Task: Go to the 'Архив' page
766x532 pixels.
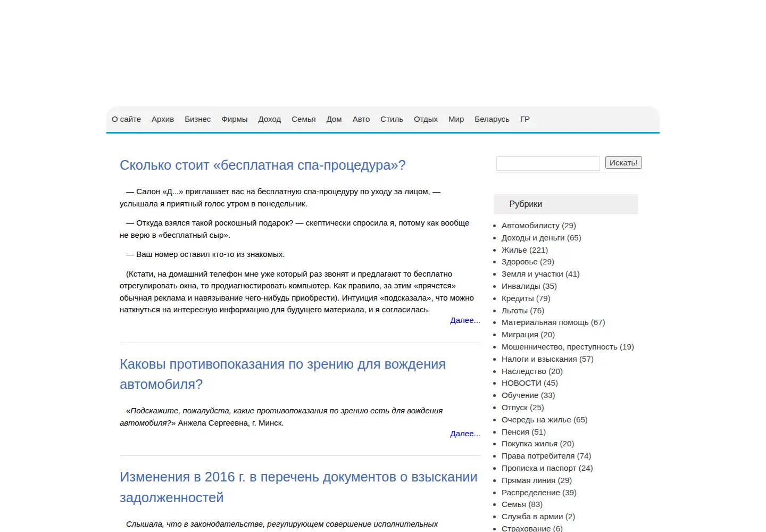Action: click(163, 119)
